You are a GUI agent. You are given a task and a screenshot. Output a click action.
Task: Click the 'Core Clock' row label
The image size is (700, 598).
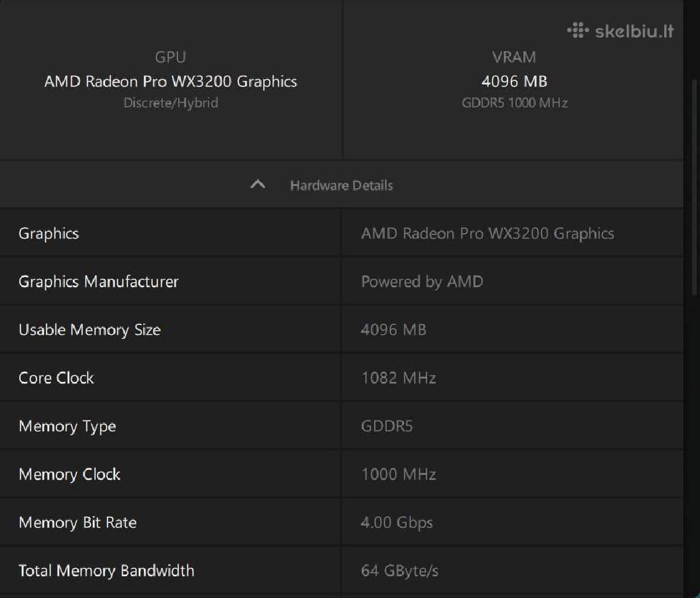point(56,378)
